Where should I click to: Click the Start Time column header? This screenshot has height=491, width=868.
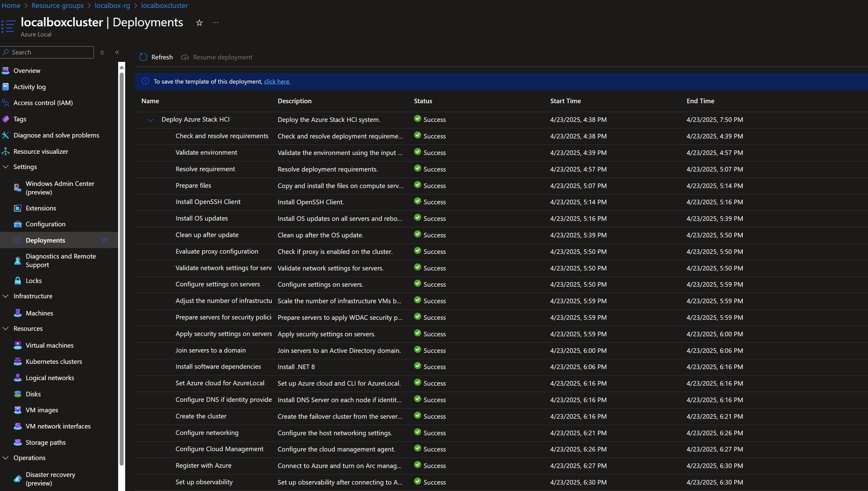pyautogui.click(x=565, y=101)
